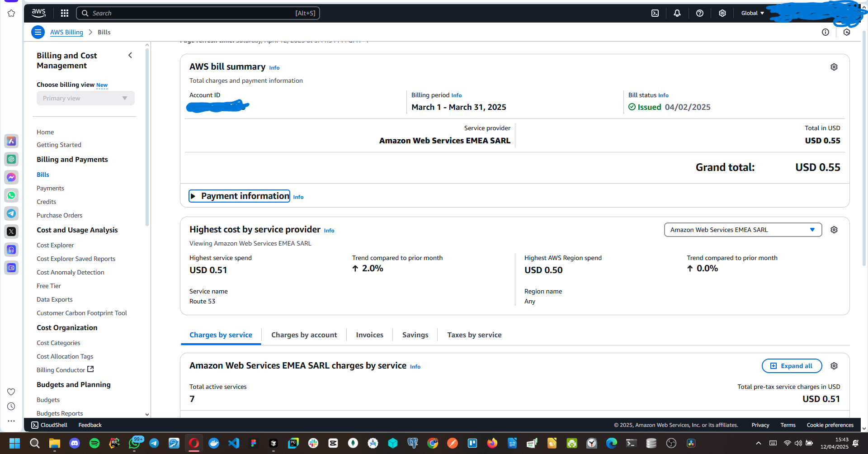Open the Global region dropdown
Viewport: 868px width, 454px height.
[x=752, y=13]
